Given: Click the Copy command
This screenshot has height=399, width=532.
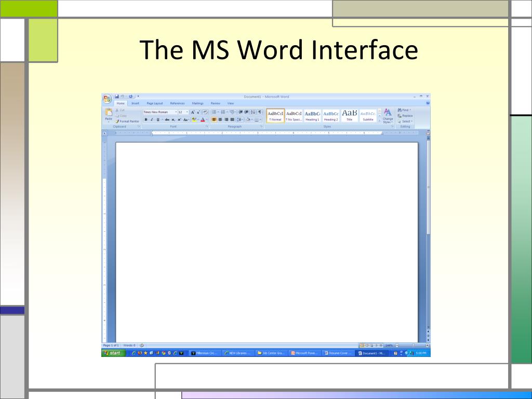Looking at the screenshot, I should click(x=121, y=116).
